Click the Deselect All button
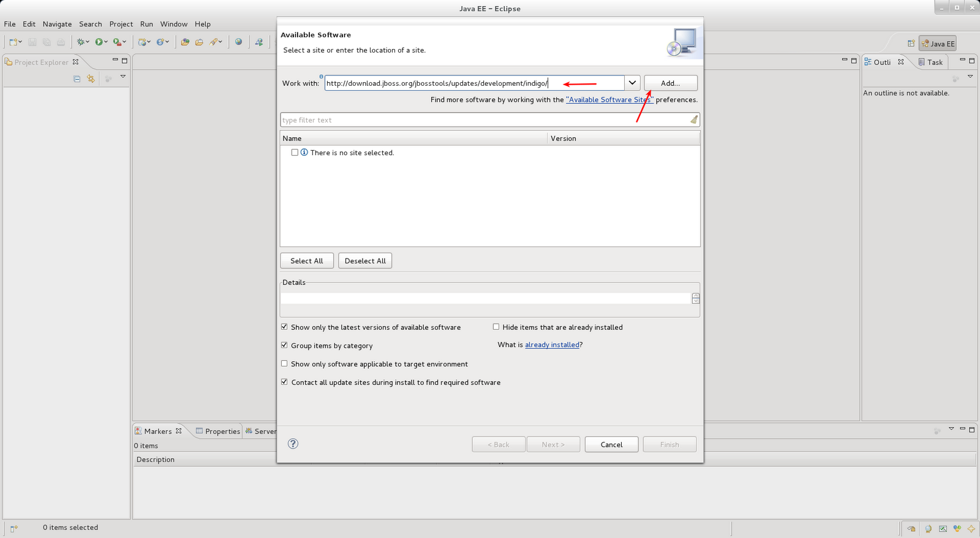980x538 pixels. (x=365, y=260)
